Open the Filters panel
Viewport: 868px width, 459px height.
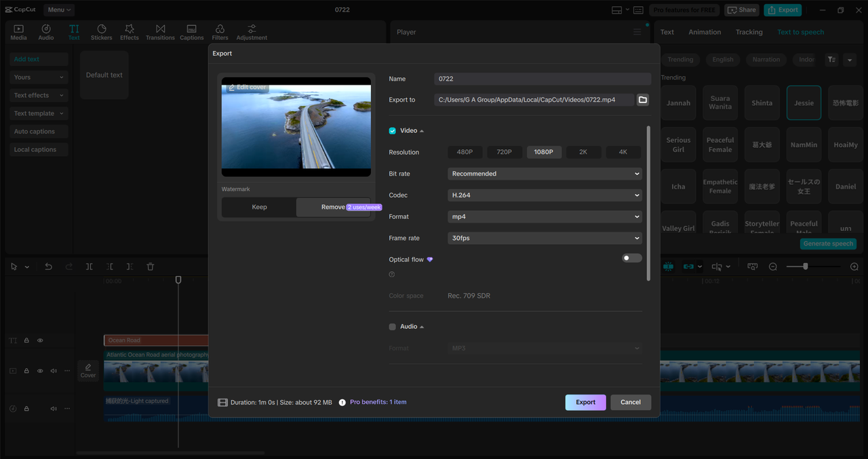click(x=220, y=32)
